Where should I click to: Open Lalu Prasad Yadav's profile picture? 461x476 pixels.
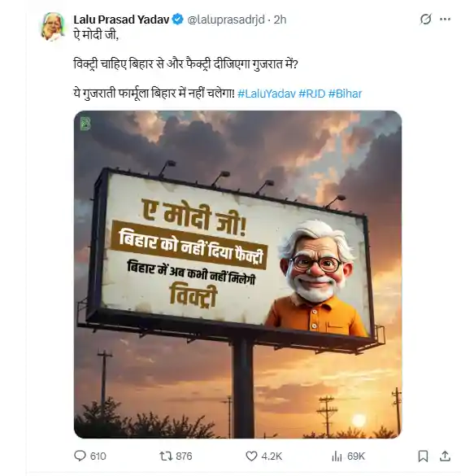click(53, 27)
